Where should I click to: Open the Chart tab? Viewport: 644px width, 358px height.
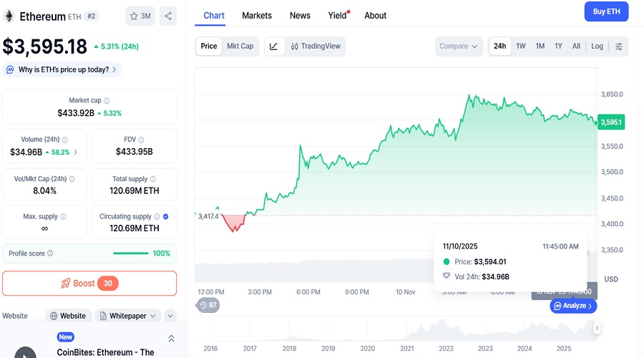[214, 16]
